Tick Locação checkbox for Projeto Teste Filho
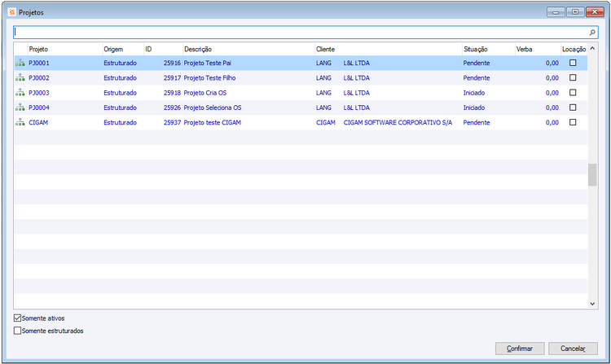The width and height of the screenshot is (611, 364). coord(573,77)
